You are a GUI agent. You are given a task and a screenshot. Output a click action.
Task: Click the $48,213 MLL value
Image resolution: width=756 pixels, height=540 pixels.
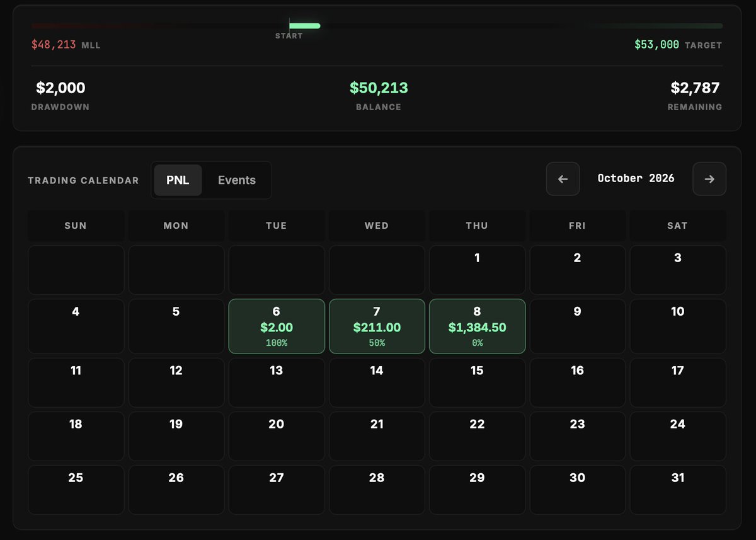[x=54, y=45]
